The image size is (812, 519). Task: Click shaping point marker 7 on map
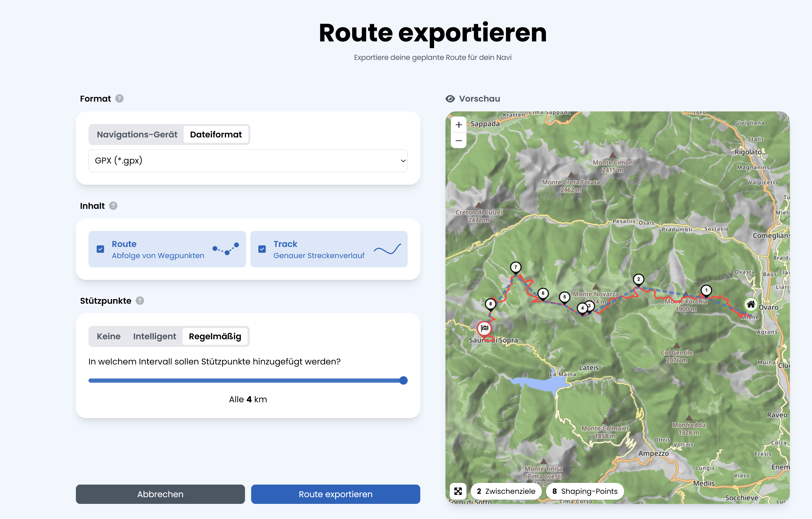(515, 267)
